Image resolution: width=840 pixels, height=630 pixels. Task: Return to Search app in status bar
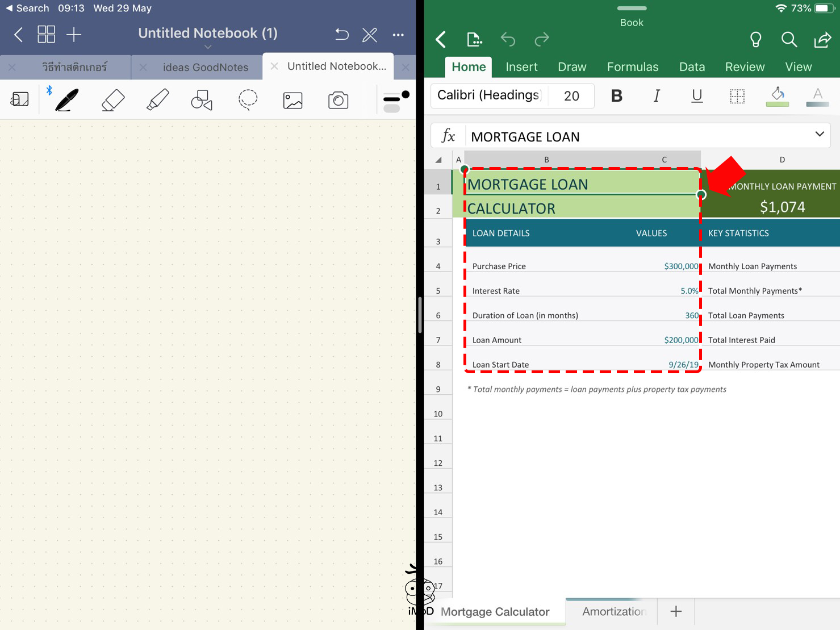pos(27,8)
